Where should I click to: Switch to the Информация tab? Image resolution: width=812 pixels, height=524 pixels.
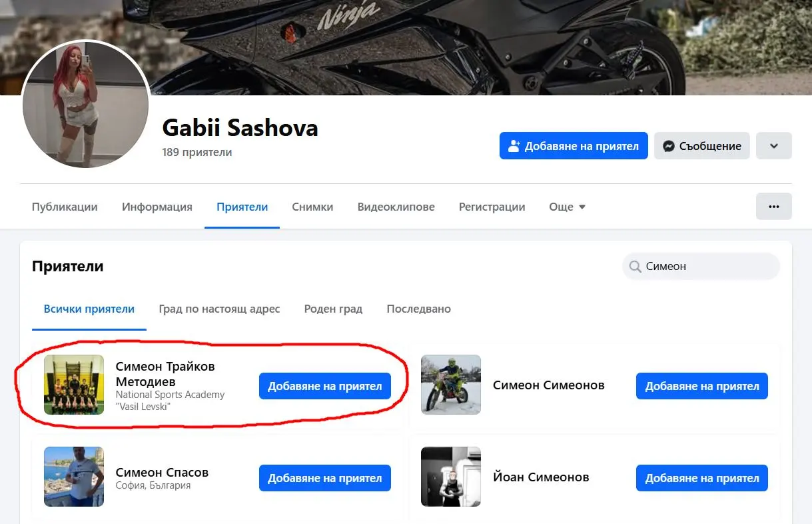(157, 207)
